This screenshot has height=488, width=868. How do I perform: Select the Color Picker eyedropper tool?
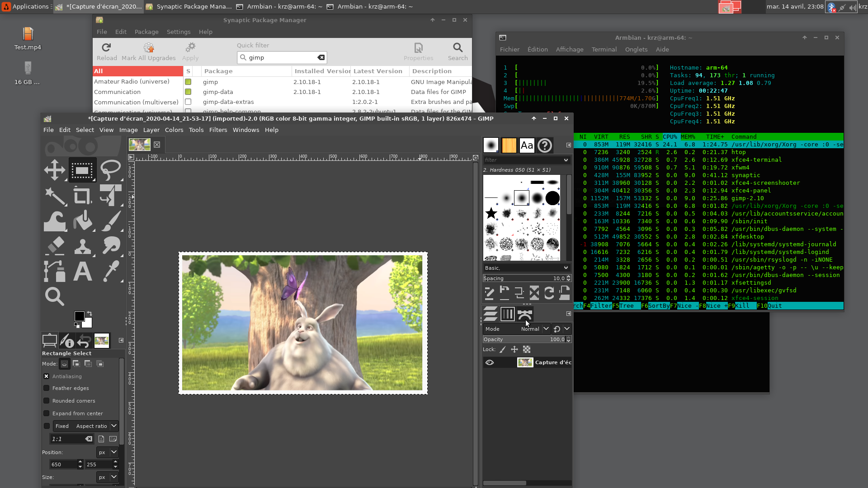click(x=110, y=271)
